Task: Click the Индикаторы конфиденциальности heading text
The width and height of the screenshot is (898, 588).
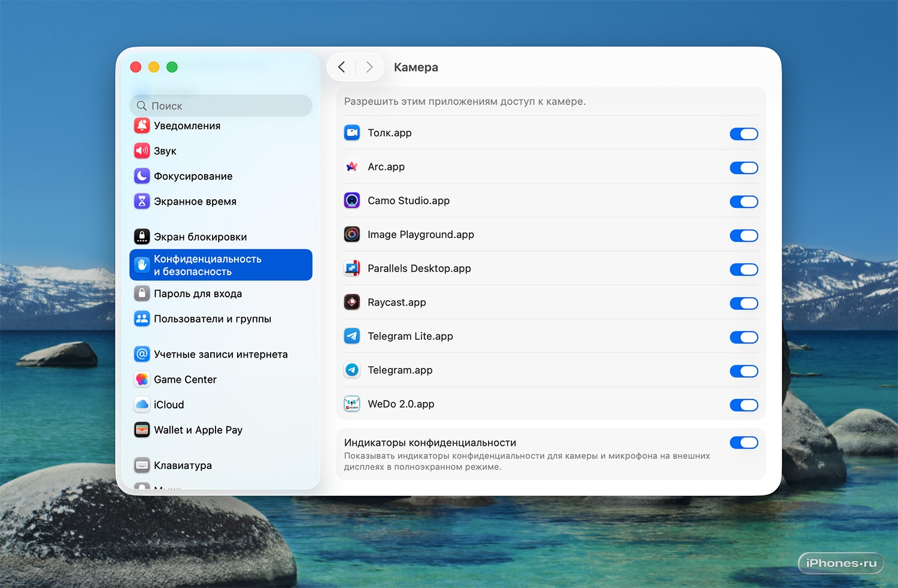Action: coord(430,443)
